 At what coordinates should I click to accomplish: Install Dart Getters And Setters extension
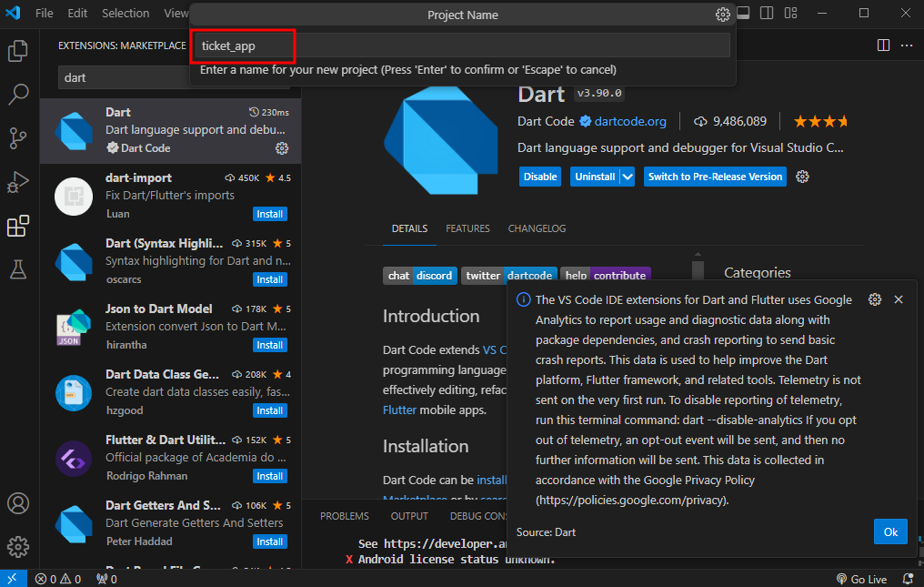click(270, 541)
